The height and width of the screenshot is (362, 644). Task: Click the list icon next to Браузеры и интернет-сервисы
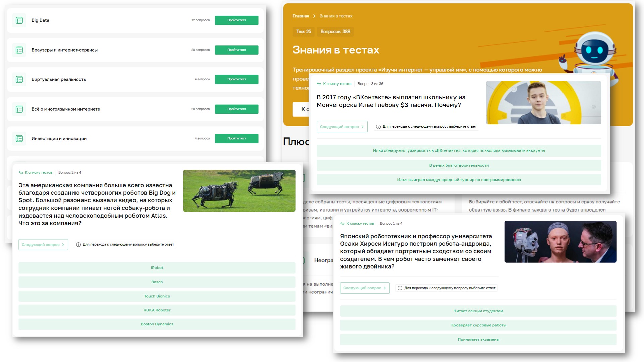pyautogui.click(x=19, y=50)
